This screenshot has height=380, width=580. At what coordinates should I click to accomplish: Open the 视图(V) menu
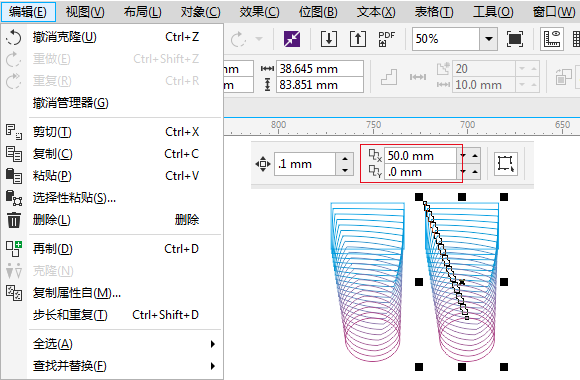click(85, 12)
